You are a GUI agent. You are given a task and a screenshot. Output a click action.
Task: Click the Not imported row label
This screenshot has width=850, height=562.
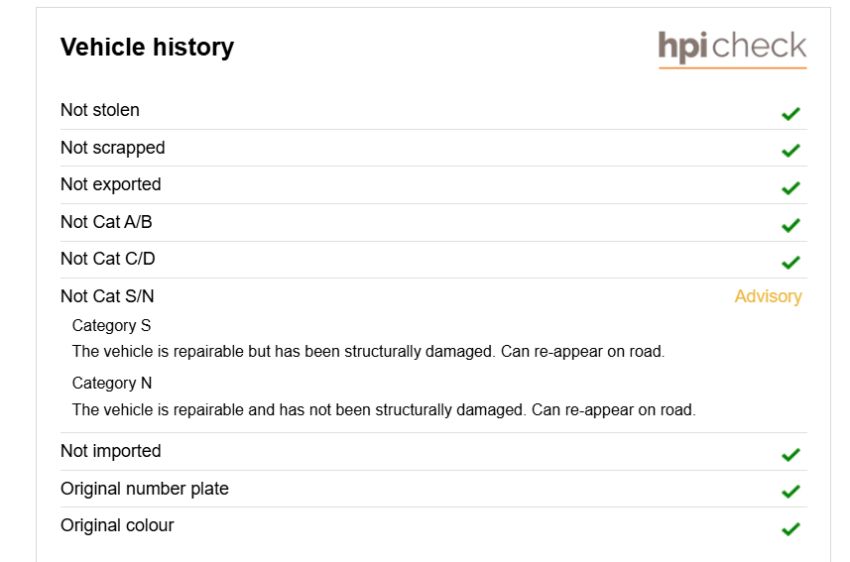tap(111, 451)
